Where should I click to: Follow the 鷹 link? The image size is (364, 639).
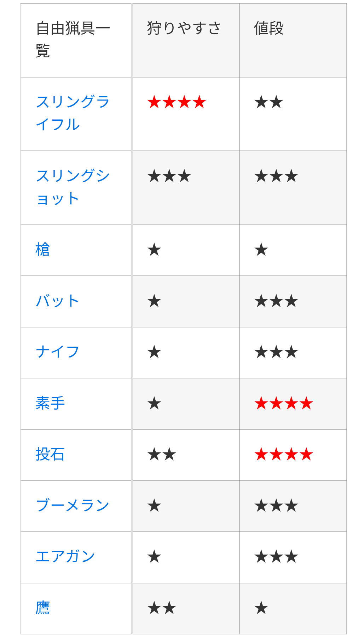[x=43, y=608]
